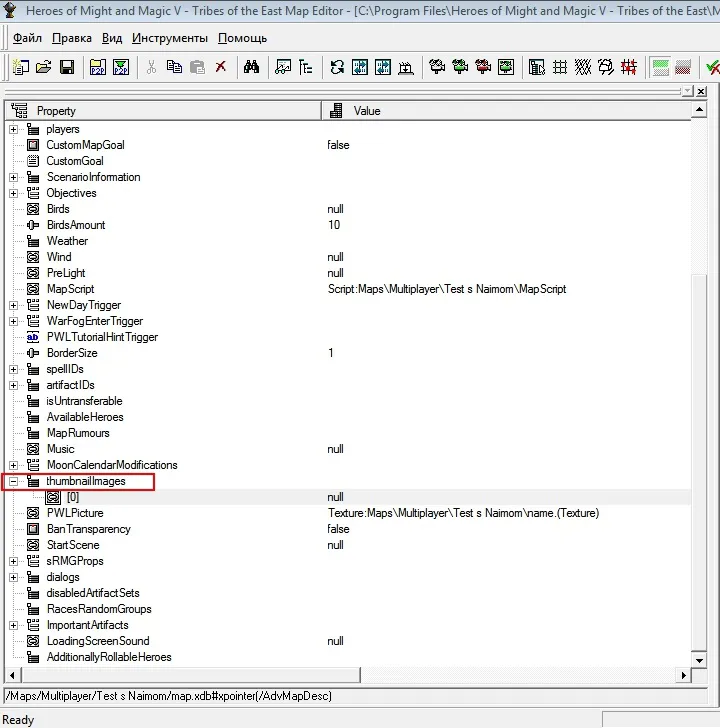
Task: Click the Cut scissors icon
Action: click(151, 67)
